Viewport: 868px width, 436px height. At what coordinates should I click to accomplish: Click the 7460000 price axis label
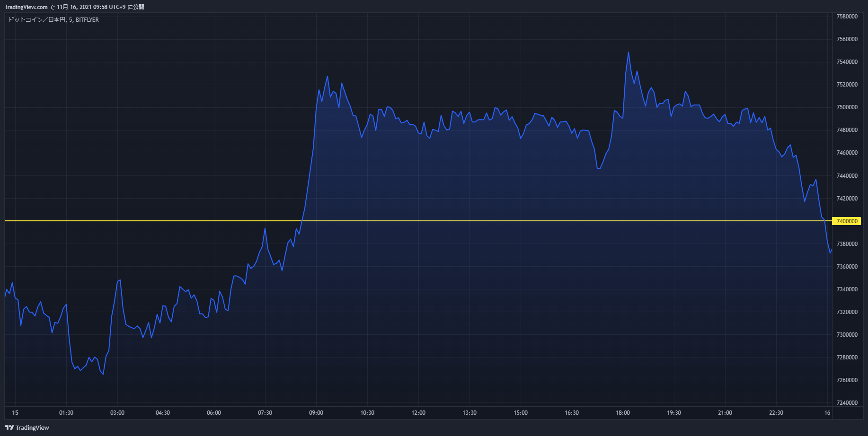coord(847,153)
